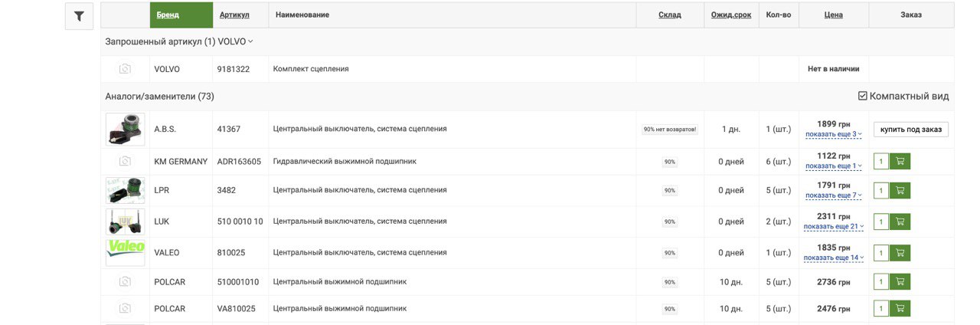Viewport: 980px width, 325px height.
Task: Add POLCAR VA810025 to cart
Action: point(900,309)
